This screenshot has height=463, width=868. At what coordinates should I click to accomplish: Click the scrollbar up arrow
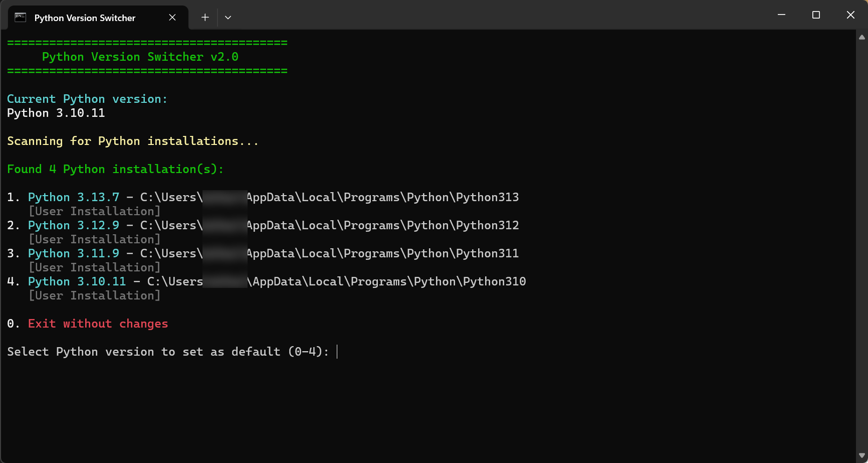pos(862,37)
